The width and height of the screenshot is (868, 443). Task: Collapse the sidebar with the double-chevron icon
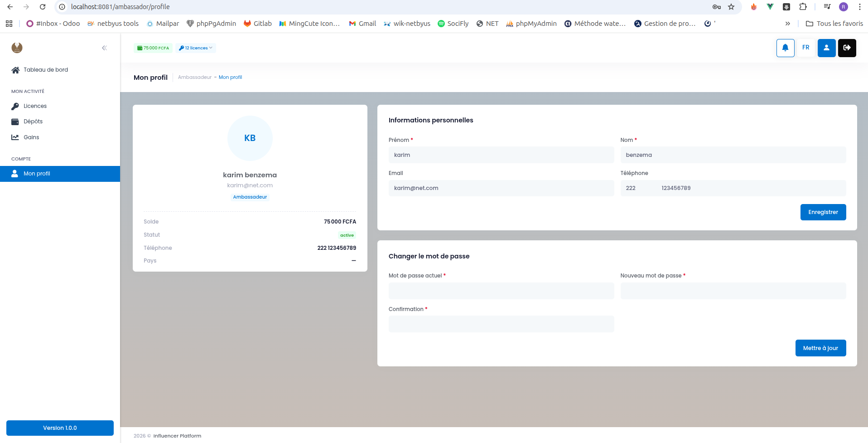coord(104,48)
